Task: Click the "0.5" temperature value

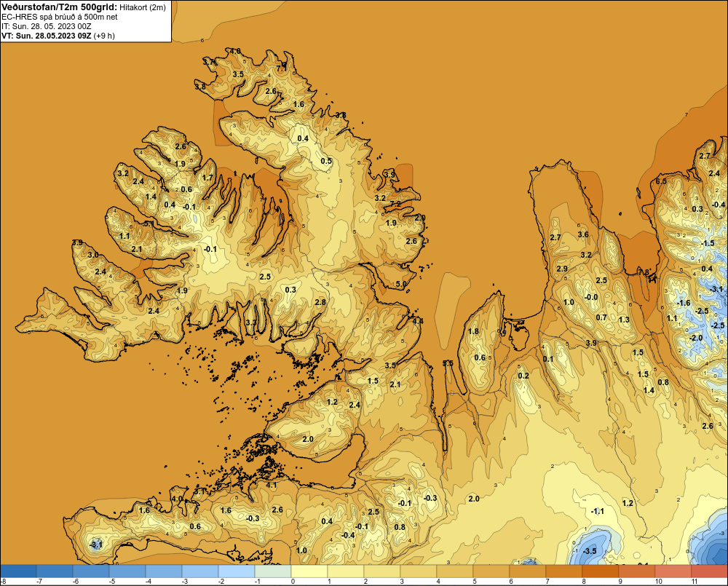Action: 326,161
